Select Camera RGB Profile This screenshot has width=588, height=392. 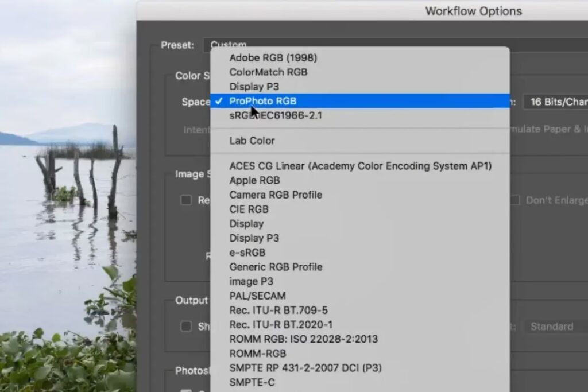pyautogui.click(x=276, y=195)
